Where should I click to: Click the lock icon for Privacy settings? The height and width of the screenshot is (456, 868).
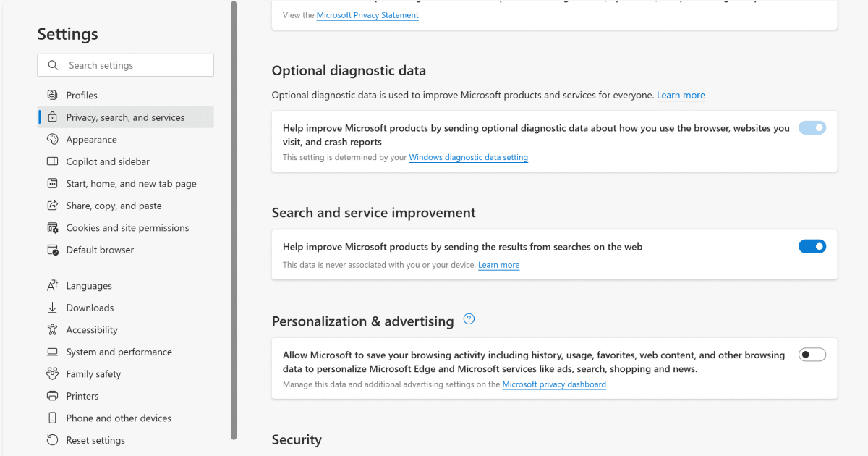pos(52,117)
